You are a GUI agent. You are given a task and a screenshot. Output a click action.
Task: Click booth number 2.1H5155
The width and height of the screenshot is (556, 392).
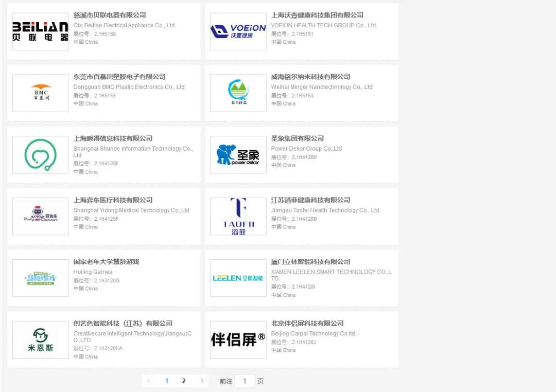pyautogui.click(x=105, y=96)
